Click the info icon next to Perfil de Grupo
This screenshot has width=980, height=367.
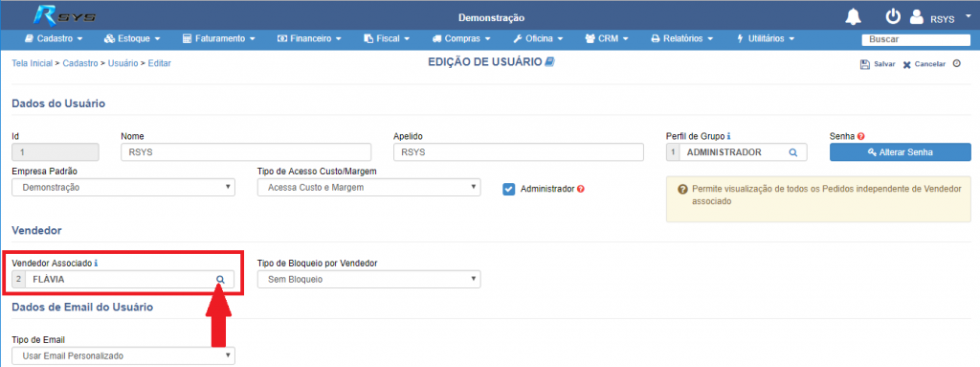click(x=729, y=136)
